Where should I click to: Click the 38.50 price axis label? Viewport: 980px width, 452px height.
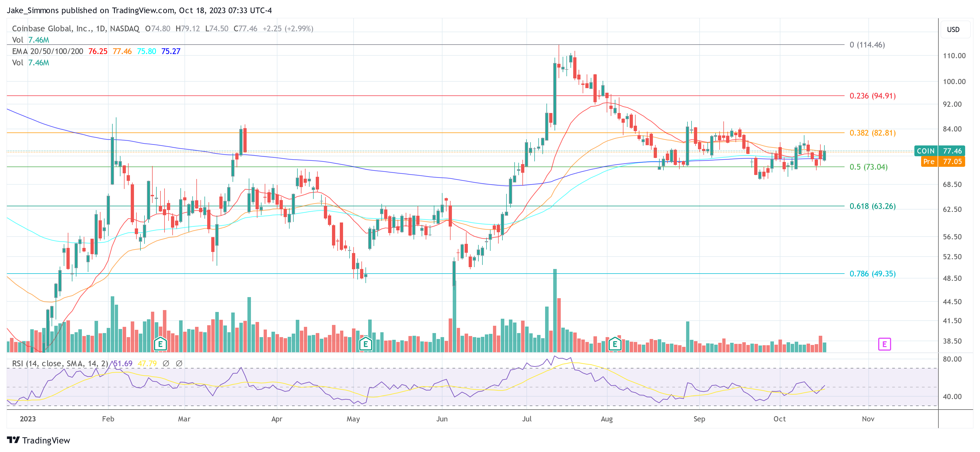tap(952, 341)
